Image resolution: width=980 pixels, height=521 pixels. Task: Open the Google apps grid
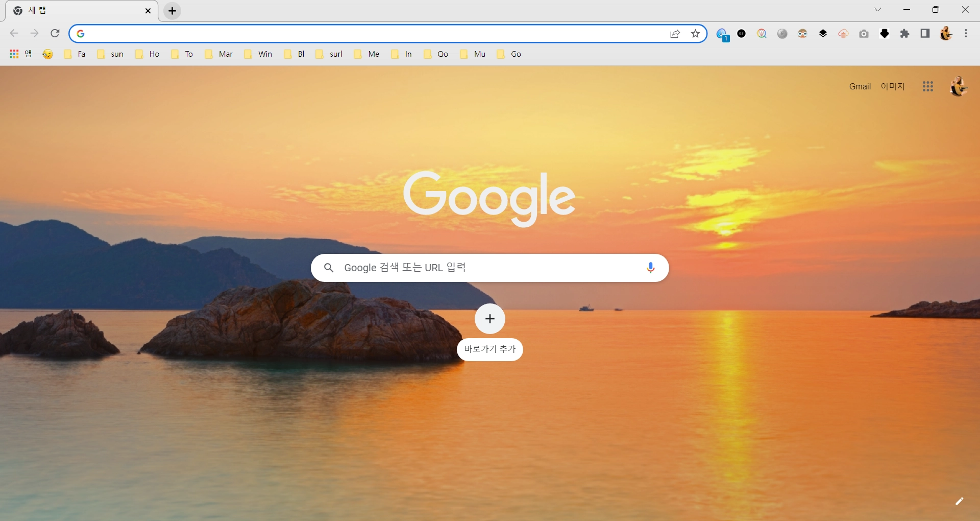(928, 87)
